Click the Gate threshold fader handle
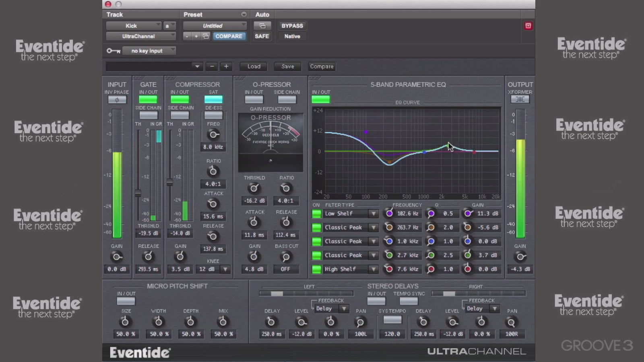Screen dimensions: 644x362 coord(138,193)
